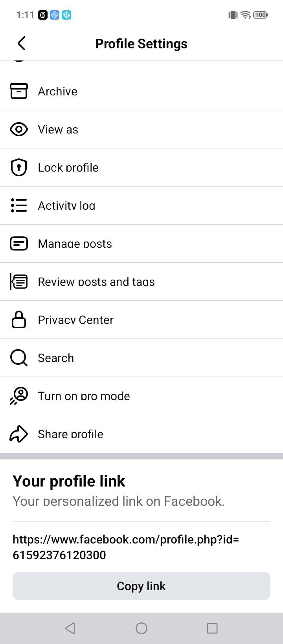The height and width of the screenshot is (644, 283).
Task: Select Turn on pro mode
Action: point(141,396)
